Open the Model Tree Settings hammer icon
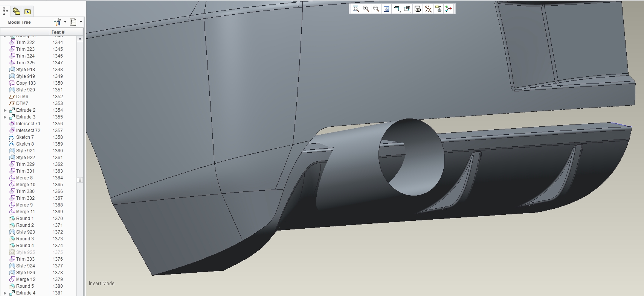This screenshot has width=644, height=296. coord(57,22)
